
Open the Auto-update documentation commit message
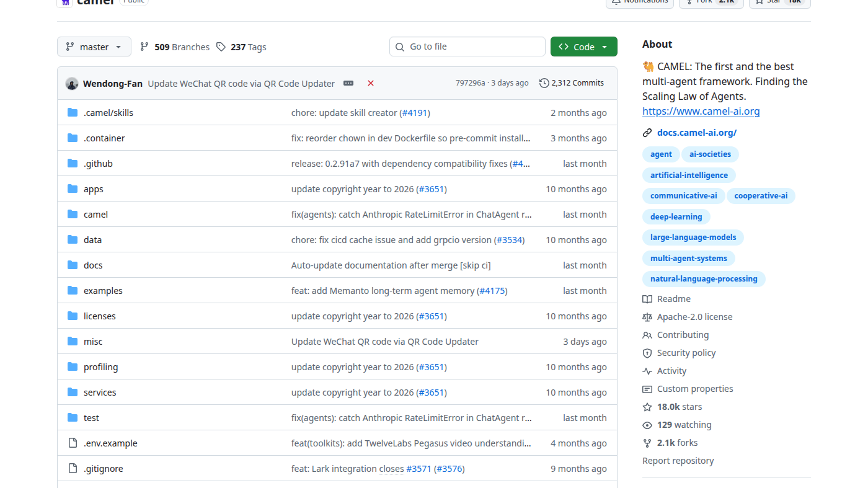coord(391,265)
